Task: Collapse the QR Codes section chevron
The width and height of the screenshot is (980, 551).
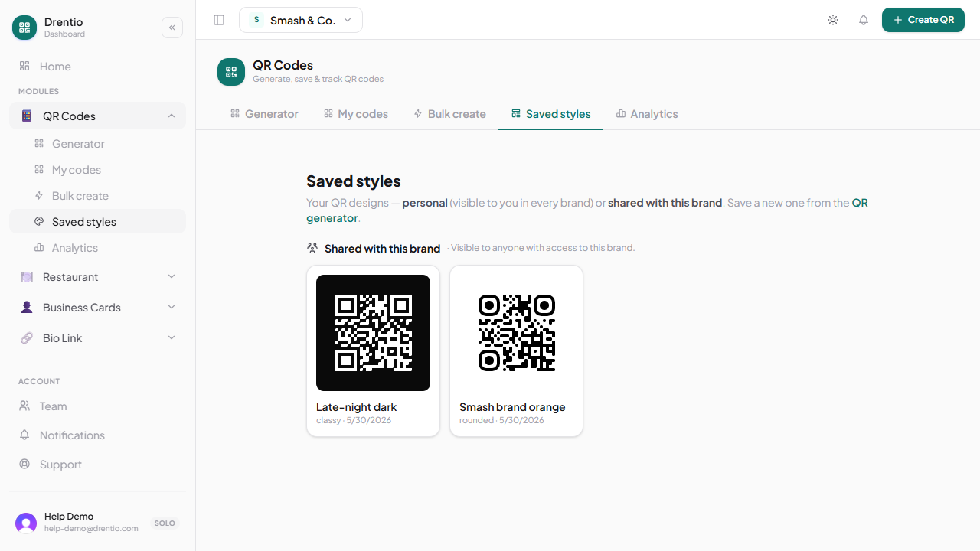Action: pos(171,116)
